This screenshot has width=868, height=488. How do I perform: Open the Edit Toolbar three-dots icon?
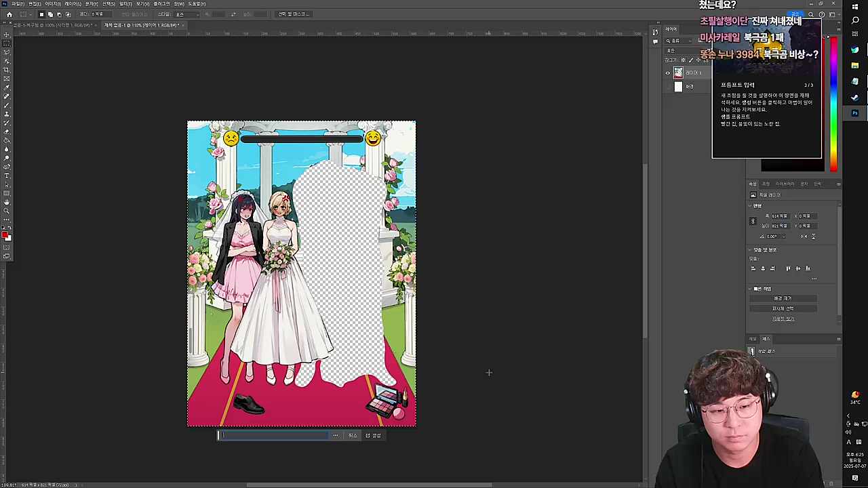(x=7, y=220)
